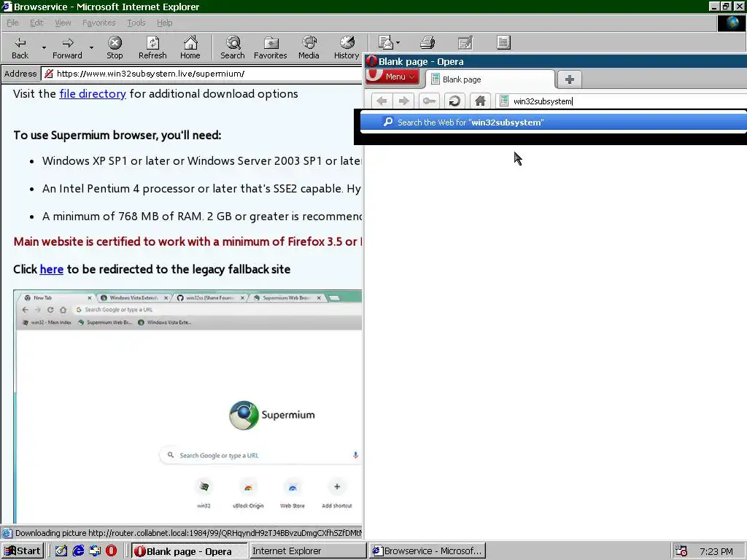Screen dimensions: 747x560
Task: Launch Internet Explorer from quick launch
Action: (78, 551)
